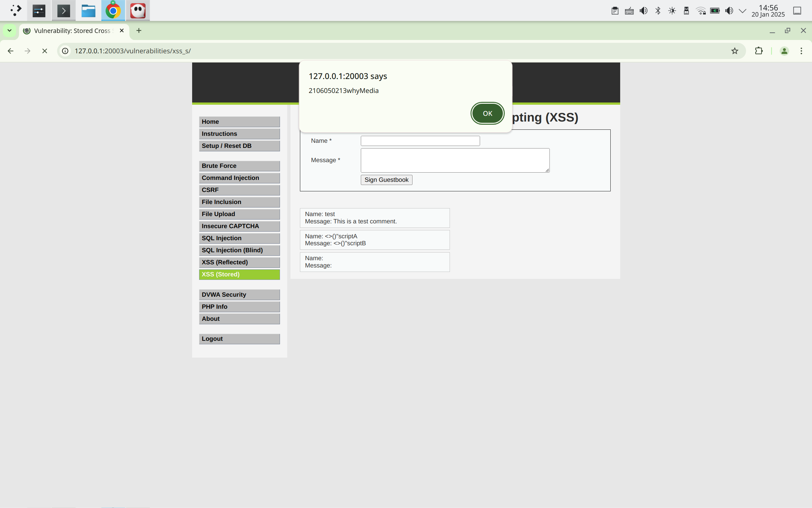Screen dimensions: 812x508
Task: Click in the Message text area
Action: (454, 160)
